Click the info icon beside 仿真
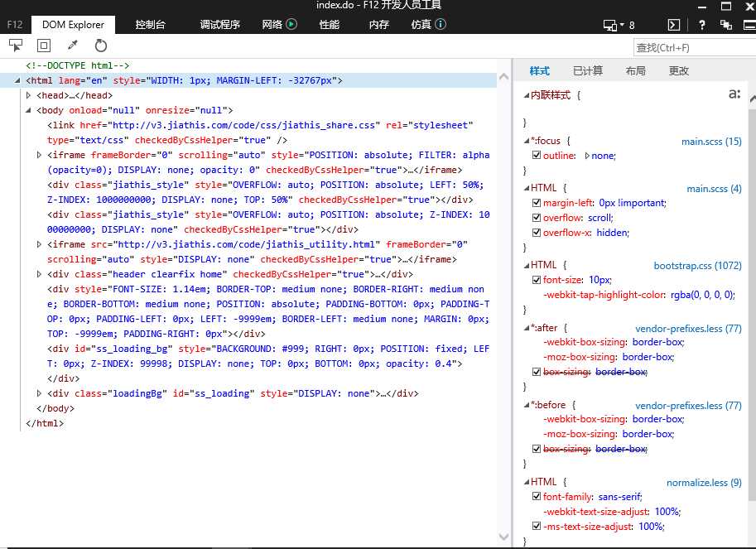The width and height of the screenshot is (756, 549). [x=441, y=24]
